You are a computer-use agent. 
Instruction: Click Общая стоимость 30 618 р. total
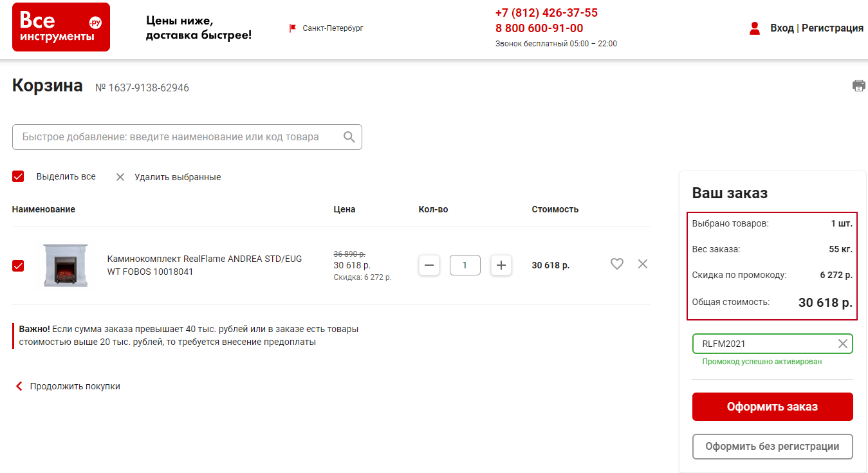pos(826,302)
